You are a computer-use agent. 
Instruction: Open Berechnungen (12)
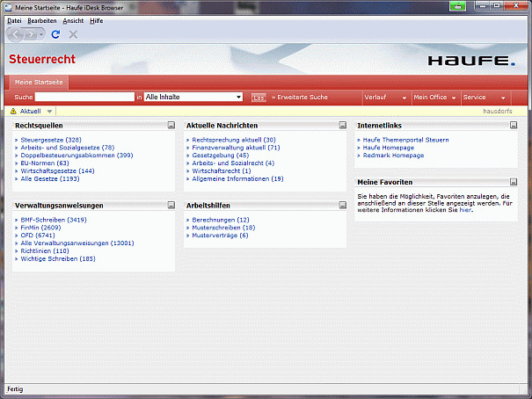[x=221, y=220]
